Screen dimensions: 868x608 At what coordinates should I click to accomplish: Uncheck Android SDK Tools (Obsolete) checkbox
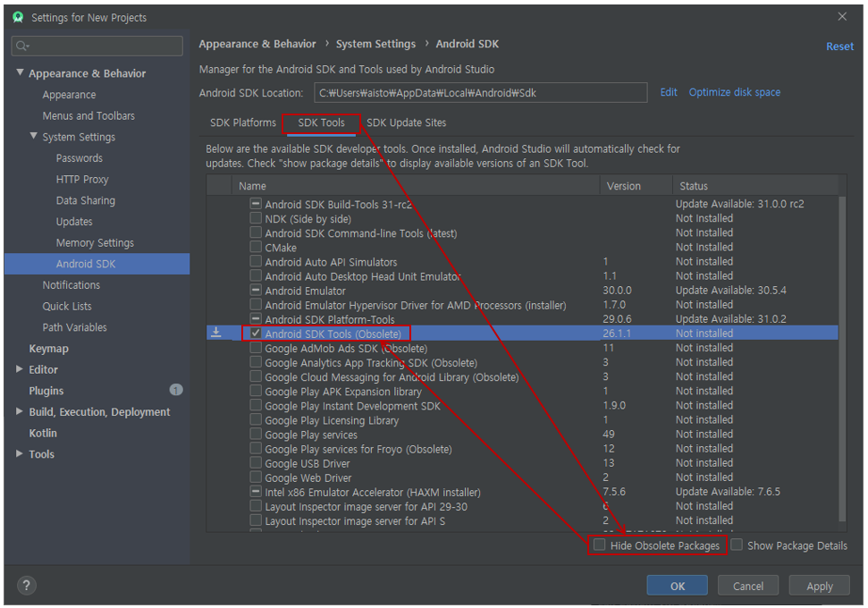pos(255,333)
